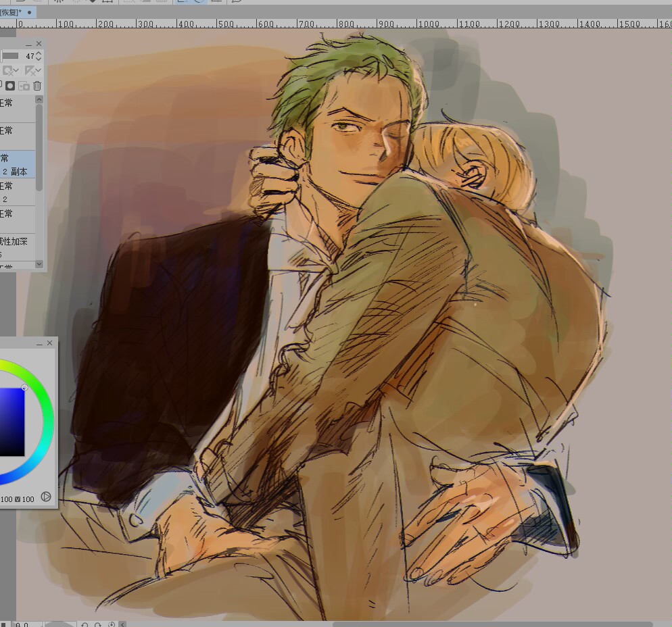Screen dimensions: 672x627
Task: Minimize the layer panel
Action: pos(28,44)
